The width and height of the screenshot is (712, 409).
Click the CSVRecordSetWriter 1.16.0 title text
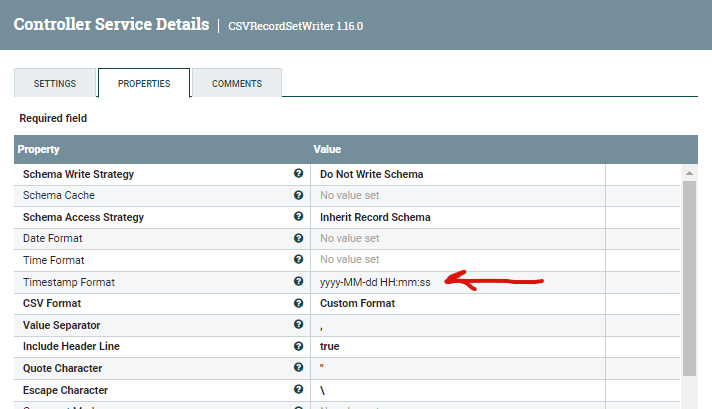(296, 26)
